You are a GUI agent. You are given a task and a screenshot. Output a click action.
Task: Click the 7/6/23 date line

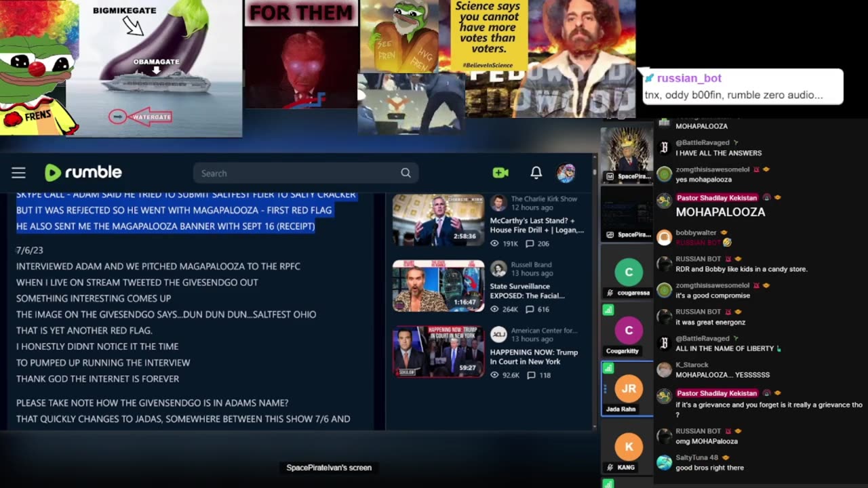tap(30, 250)
